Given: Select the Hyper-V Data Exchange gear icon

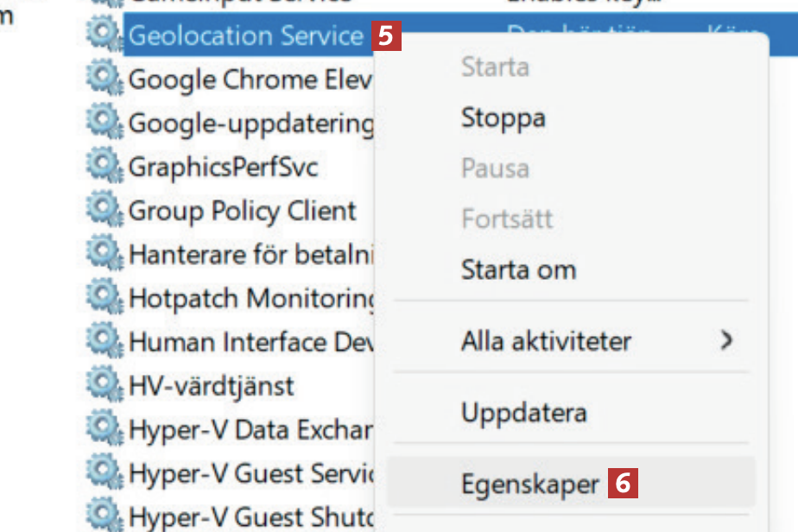Looking at the screenshot, I should 102,429.
